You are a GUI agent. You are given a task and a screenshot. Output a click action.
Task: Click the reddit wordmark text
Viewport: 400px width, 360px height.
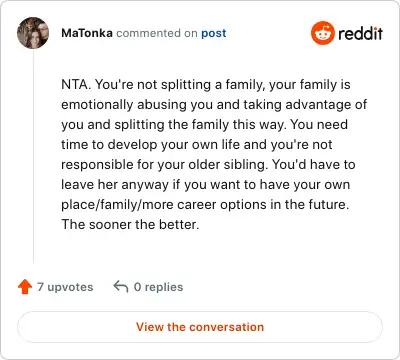coord(360,33)
